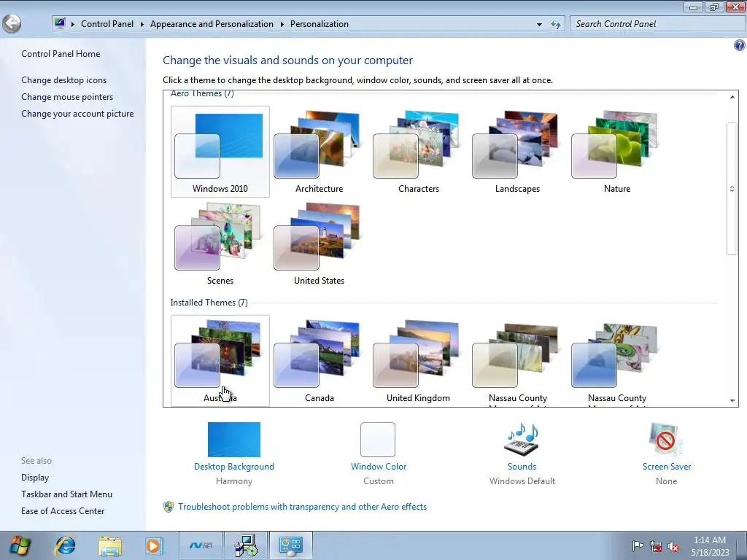Open Taskbar and Start Menu link

66,494
